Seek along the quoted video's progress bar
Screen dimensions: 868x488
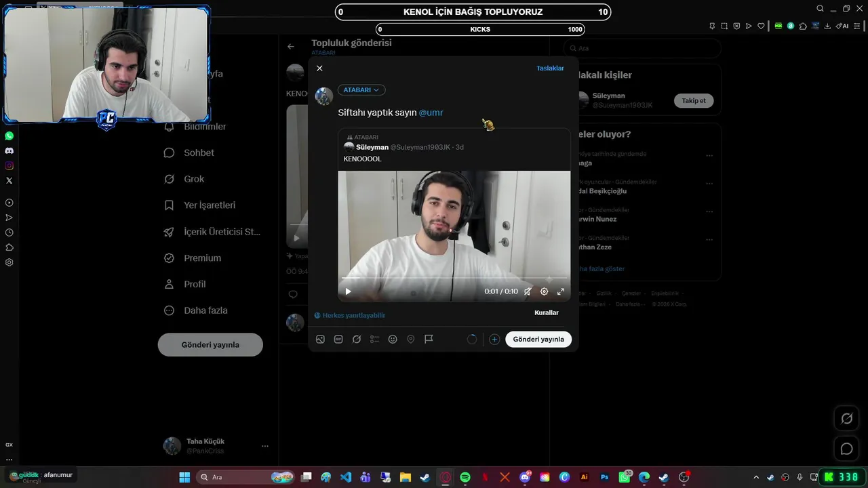pos(454,279)
